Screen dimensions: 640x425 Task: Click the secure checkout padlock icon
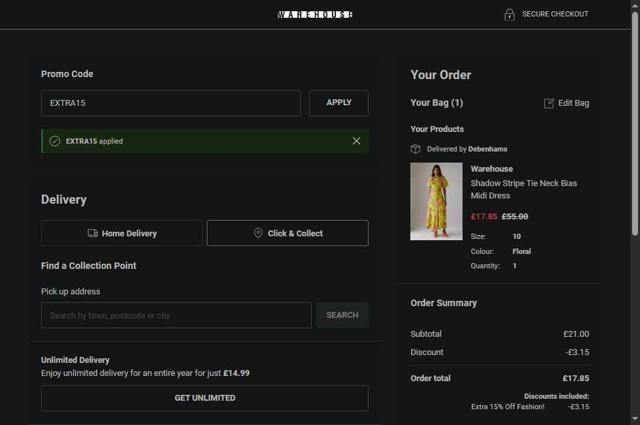(x=509, y=15)
